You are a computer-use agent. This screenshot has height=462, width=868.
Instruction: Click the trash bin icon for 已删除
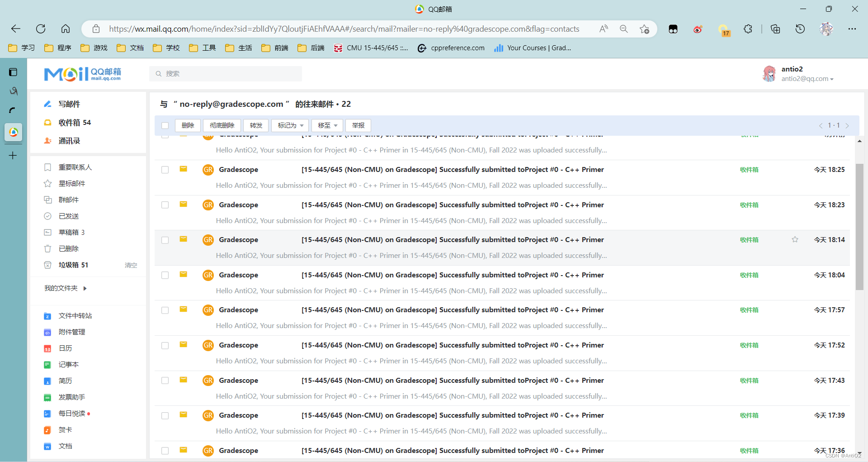[x=47, y=249]
